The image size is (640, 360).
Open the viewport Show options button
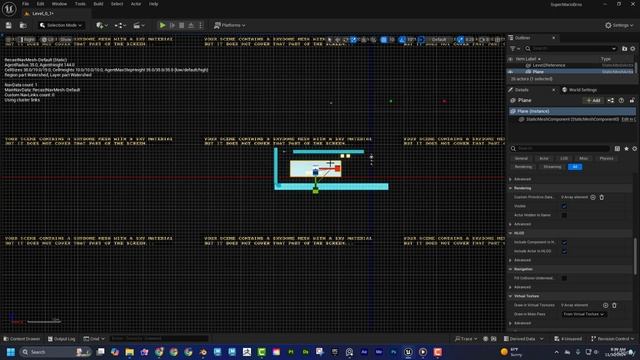coord(65,40)
